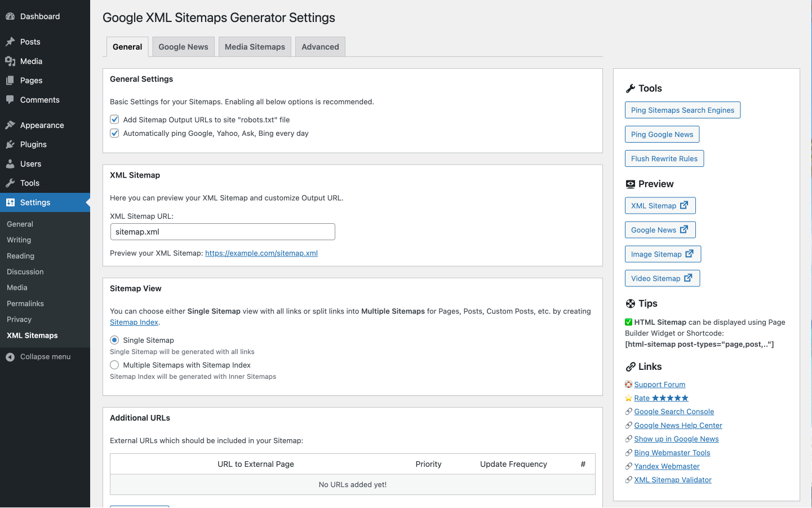Click the Ping Google News button
The height and width of the screenshot is (508, 812).
(x=662, y=134)
